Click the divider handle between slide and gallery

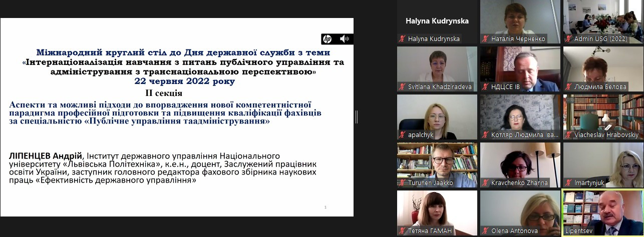[x=357, y=117]
